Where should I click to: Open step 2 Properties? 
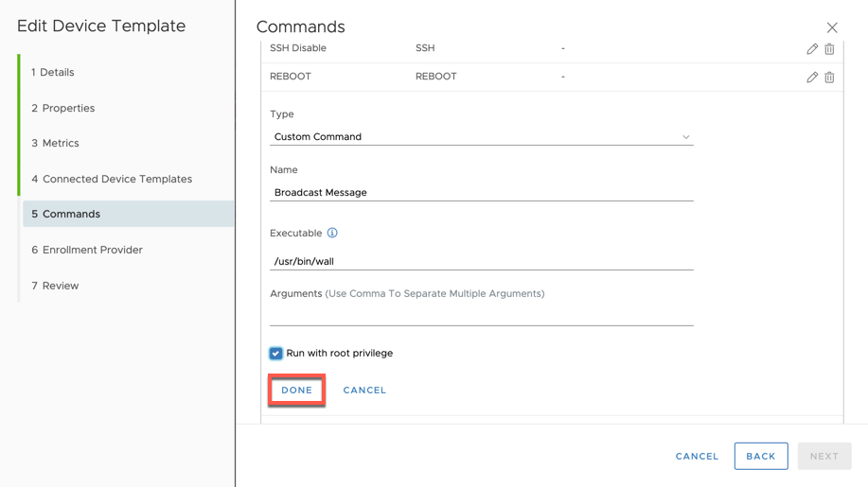[63, 109]
